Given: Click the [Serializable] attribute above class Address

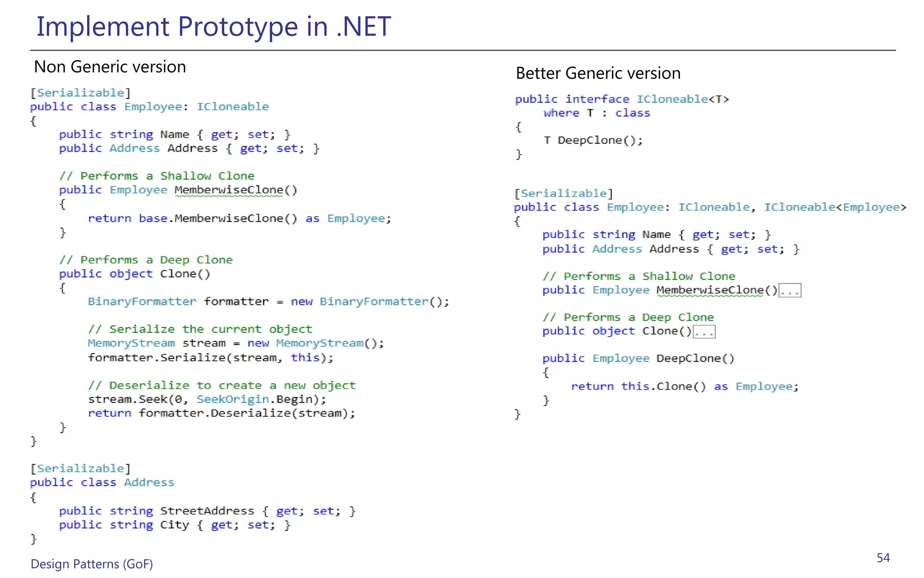Looking at the screenshot, I should pyautogui.click(x=80, y=468).
